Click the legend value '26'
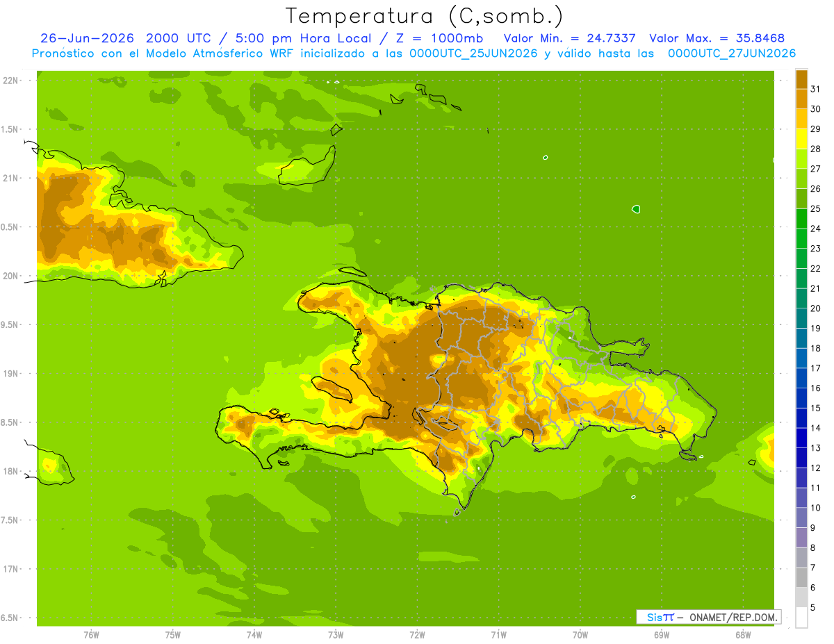The height and width of the screenshot is (644, 834). coord(816,189)
